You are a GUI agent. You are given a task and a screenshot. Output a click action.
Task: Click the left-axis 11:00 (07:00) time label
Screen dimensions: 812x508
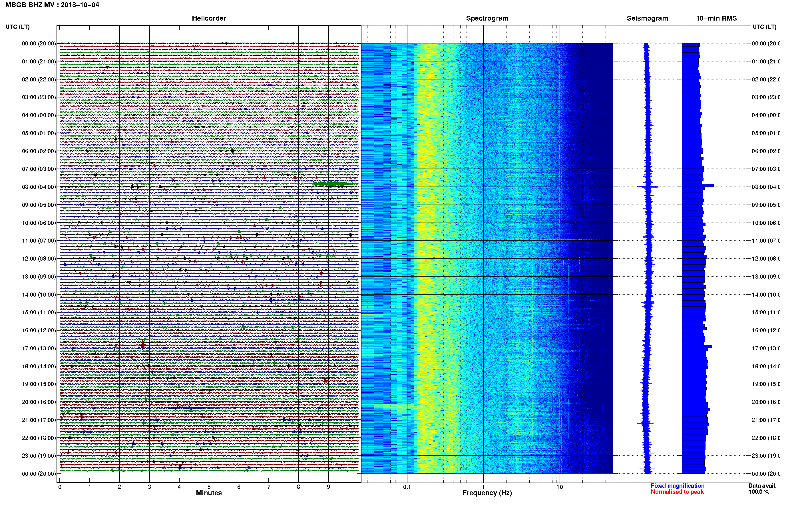pyautogui.click(x=39, y=241)
